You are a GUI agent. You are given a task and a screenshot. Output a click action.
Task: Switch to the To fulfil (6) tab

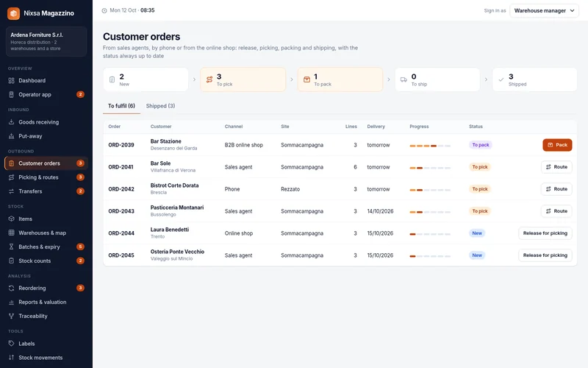coord(121,106)
